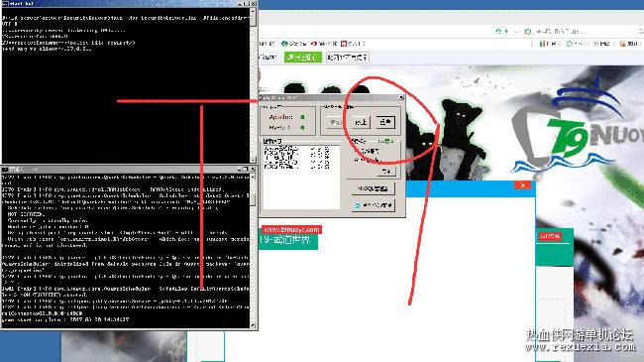The width and height of the screenshot is (644, 362).
Task: Click the red-icon bookmark in the bookmarks bar
Action: (324, 44)
